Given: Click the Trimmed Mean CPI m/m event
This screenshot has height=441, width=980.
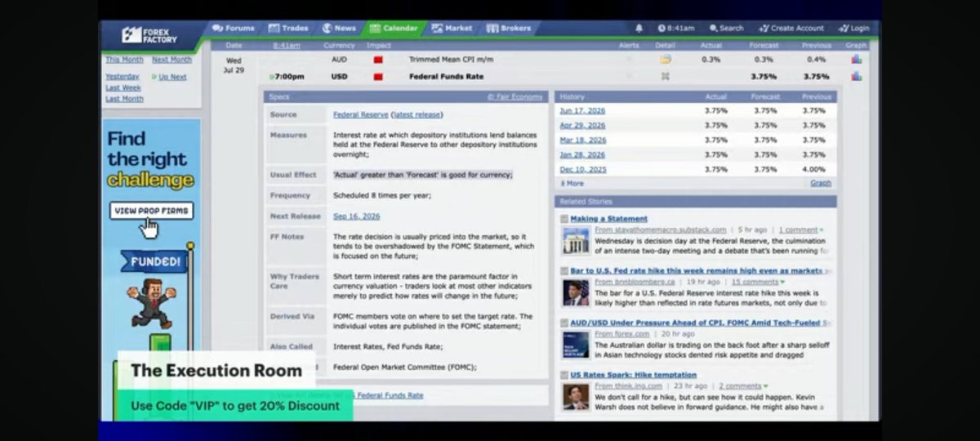Looking at the screenshot, I should (451, 60).
